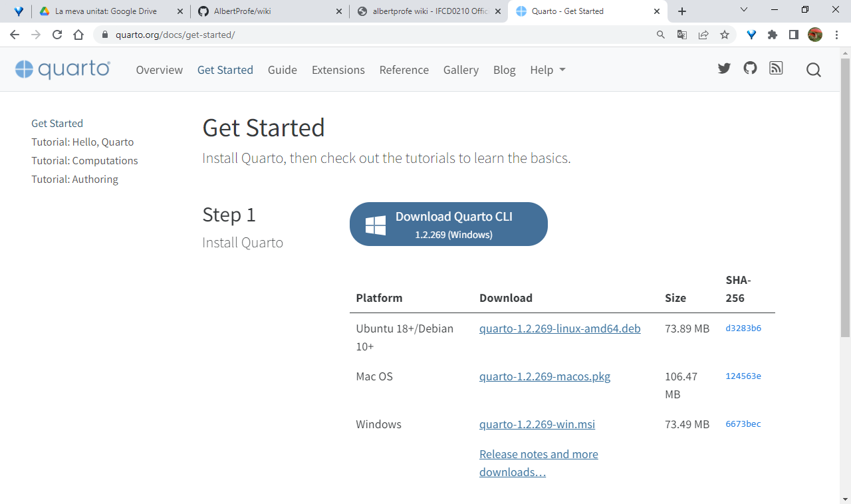Download quarto-1.2.269-macos.pkg link
This screenshot has width=851, height=504.
point(545,376)
